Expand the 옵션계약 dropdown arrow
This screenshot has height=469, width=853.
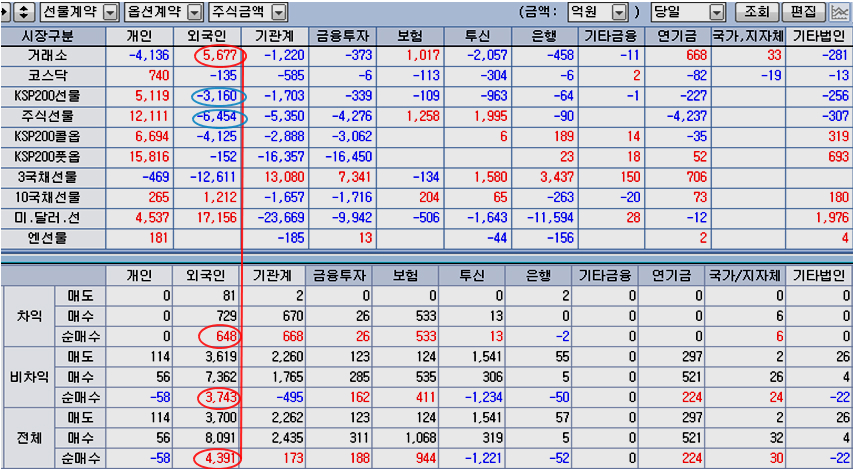(x=194, y=12)
